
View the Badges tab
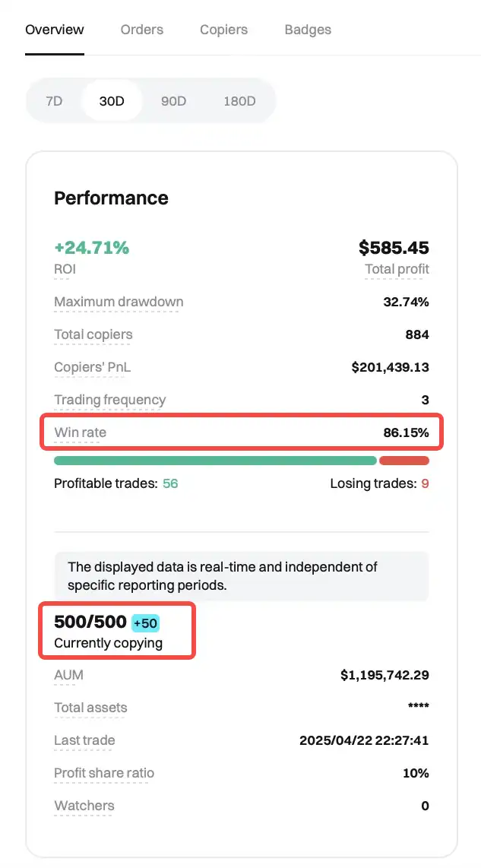308,30
